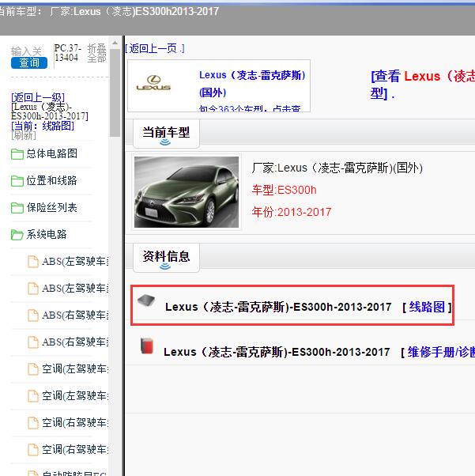The width and height of the screenshot is (475, 476).
Task: Click the 查询 search button
Action: pos(29,62)
